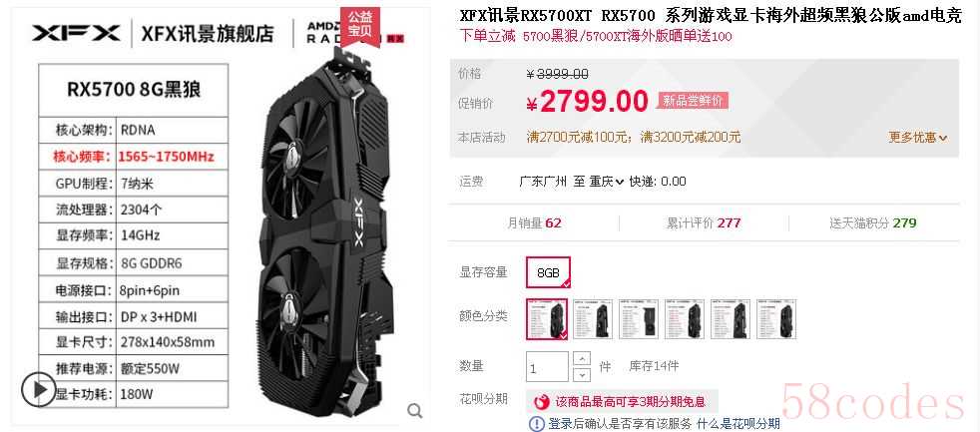Increase quantity with the up arrow

click(x=581, y=359)
